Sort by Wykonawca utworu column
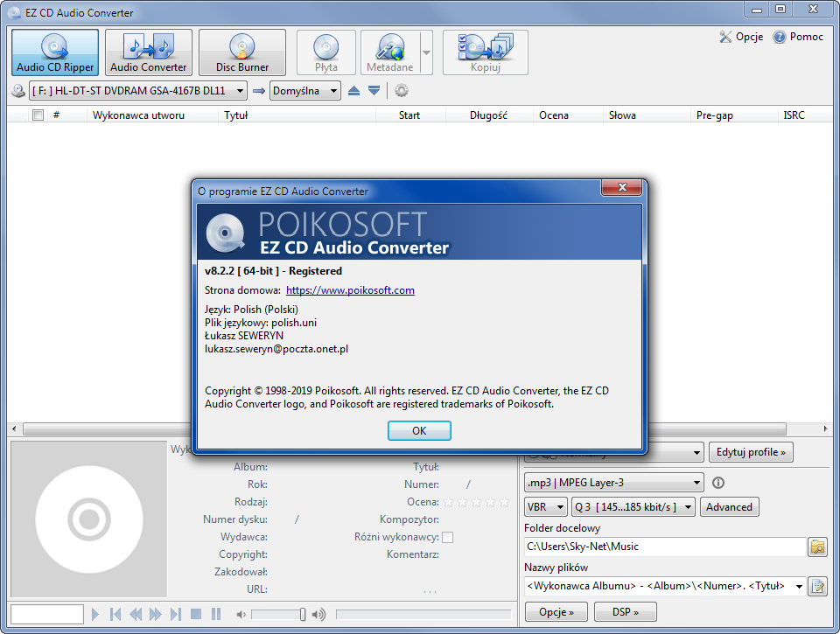Image resolution: width=840 pixels, height=634 pixels. click(x=138, y=115)
